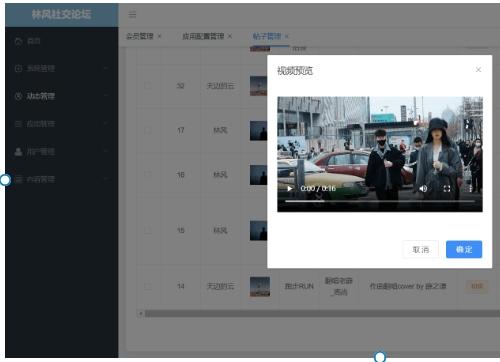Click the 'cover by' description text in row 14
Viewport: 500px width, 362px height.
408,286
